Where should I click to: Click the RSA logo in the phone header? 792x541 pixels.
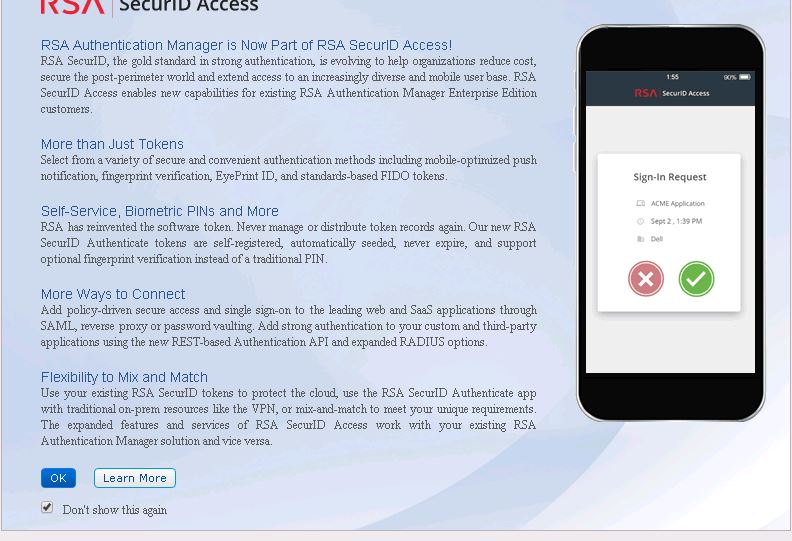pos(646,93)
